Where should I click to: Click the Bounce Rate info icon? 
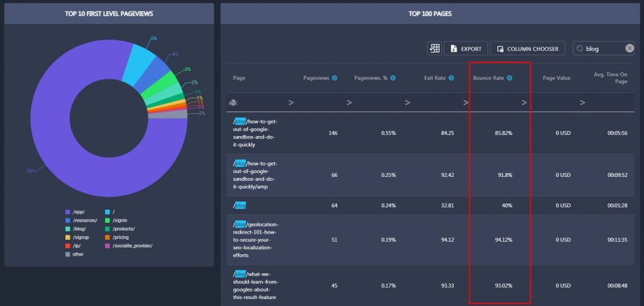509,77
